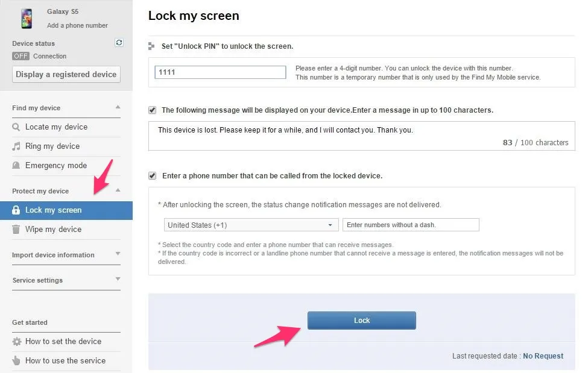
Task: Click the hand icon next to How to use the service
Action: (x=16, y=360)
